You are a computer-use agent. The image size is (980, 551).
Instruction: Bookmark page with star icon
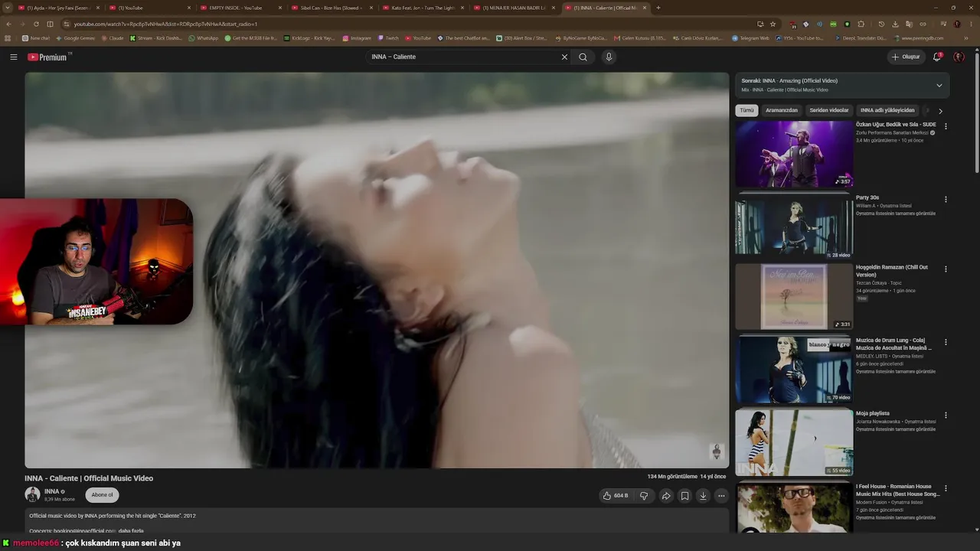tap(773, 24)
